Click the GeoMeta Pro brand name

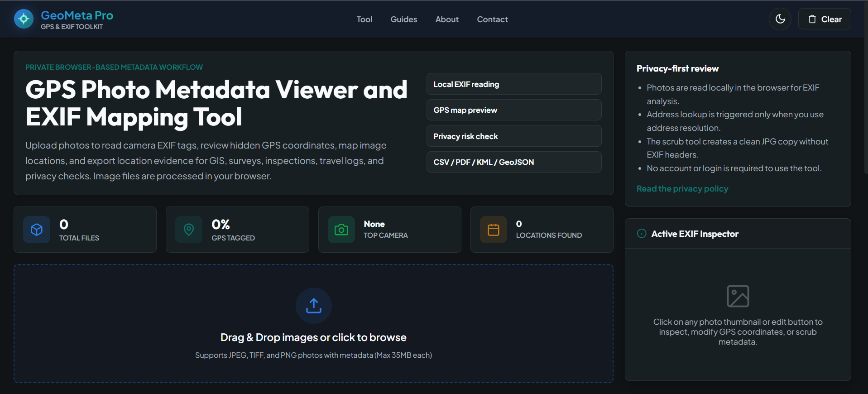coord(77,15)
